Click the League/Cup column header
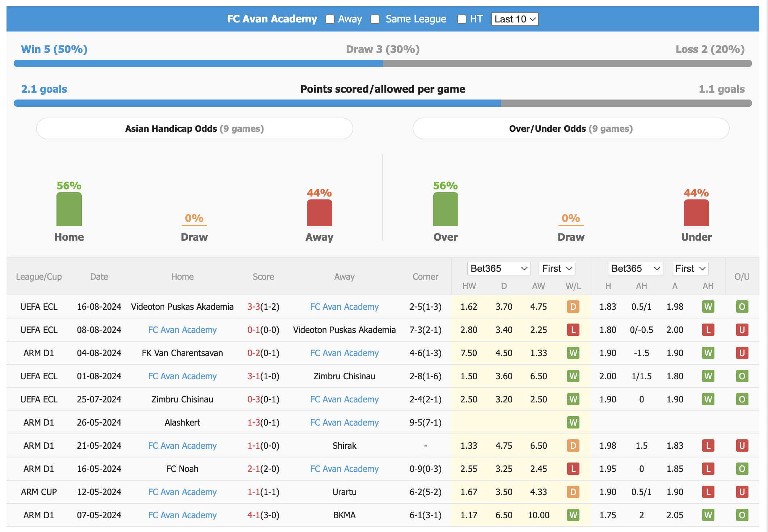 [39, 277]
